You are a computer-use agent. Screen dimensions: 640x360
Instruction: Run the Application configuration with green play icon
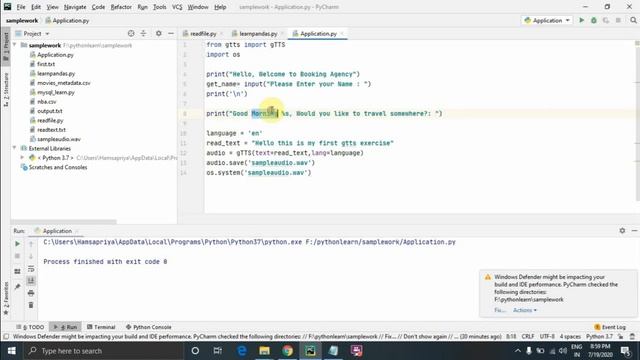click(x=582, y=20)
